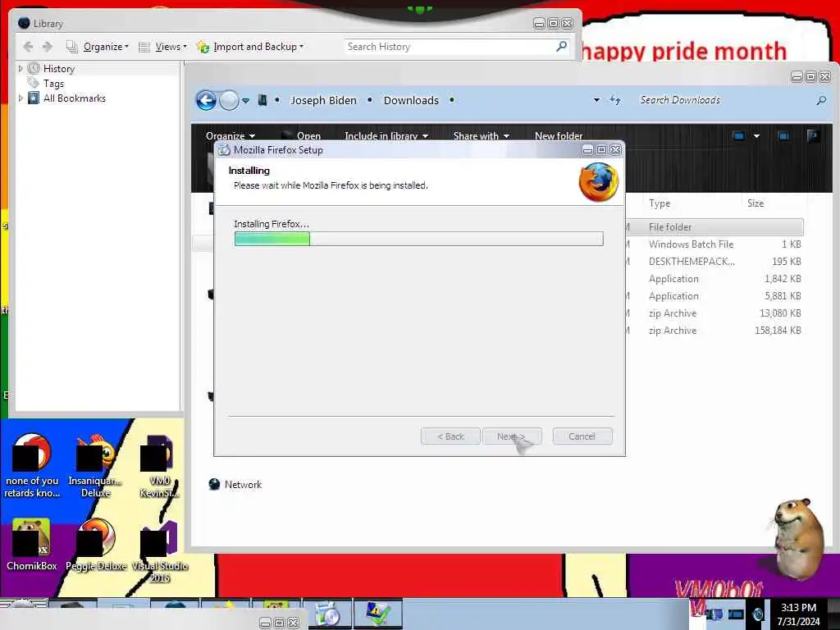Click the installer disc taskbar icon
840x630 pixels.
tap(328, 614)
